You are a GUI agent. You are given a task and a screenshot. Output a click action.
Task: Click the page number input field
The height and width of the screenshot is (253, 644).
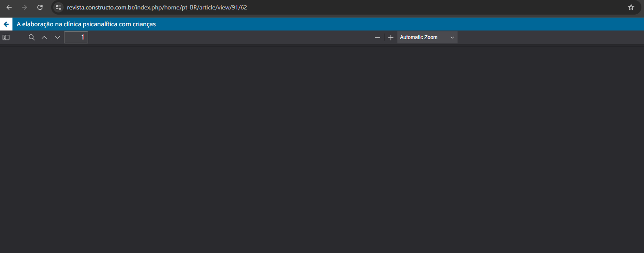(x=76, y=37)
